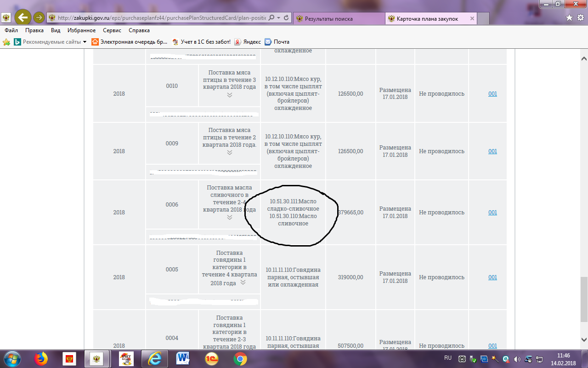The height and width of the screenshot is (368, 588).
Task: Open the Избранное menu
Action: click(x=82, y=30)
